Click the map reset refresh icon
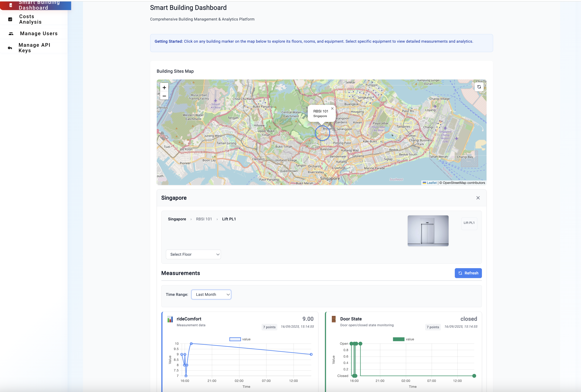Screen dimensions: 581x392 coord(479,87)
